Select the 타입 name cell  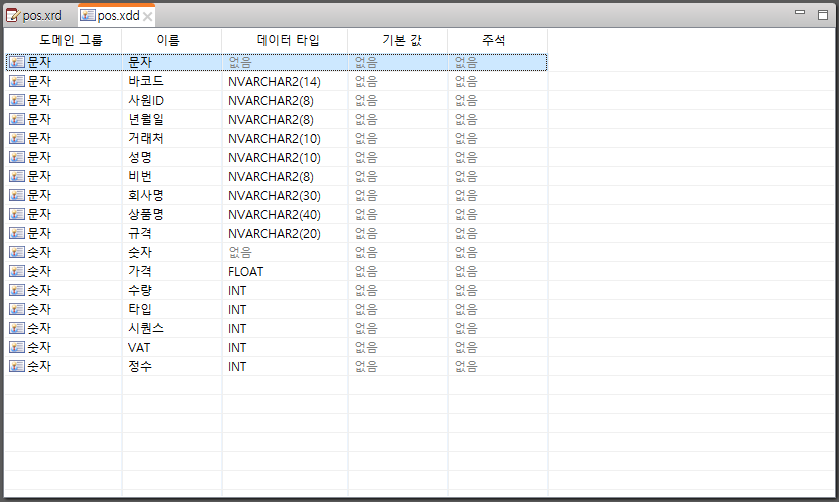(x=172, y=309)
